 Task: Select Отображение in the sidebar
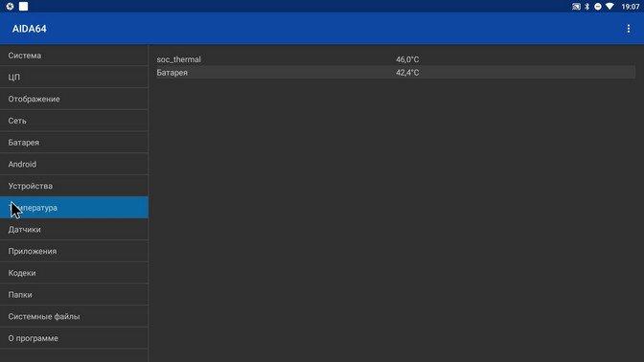74,99
